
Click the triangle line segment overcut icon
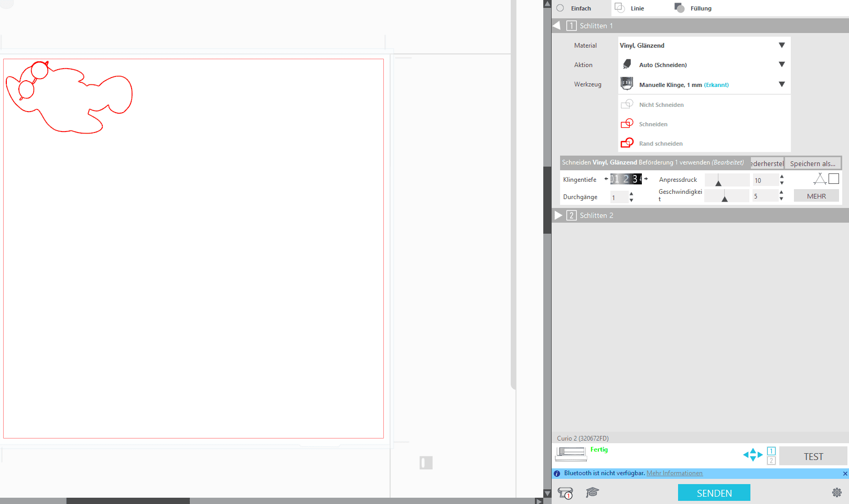coord(820,179)
